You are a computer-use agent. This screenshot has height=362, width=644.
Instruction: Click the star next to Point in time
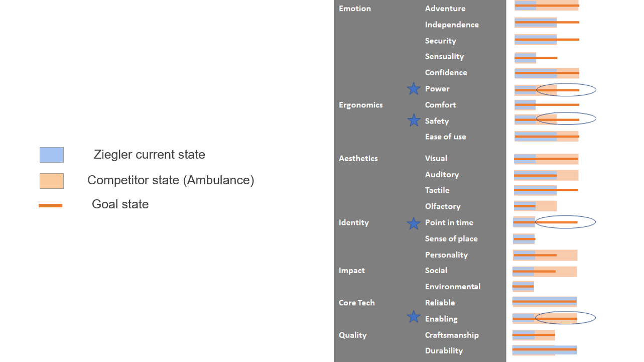[x=414, y=223]
